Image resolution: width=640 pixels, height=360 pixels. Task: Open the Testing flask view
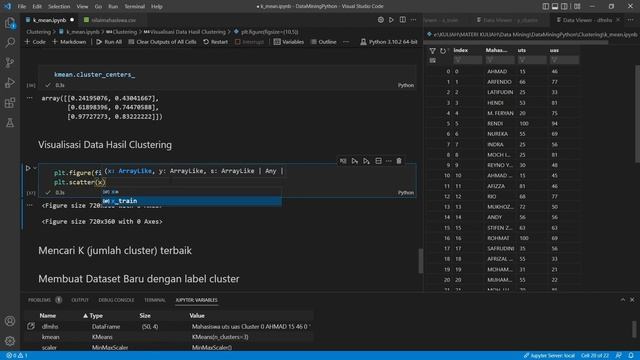[x=10, y=122]
